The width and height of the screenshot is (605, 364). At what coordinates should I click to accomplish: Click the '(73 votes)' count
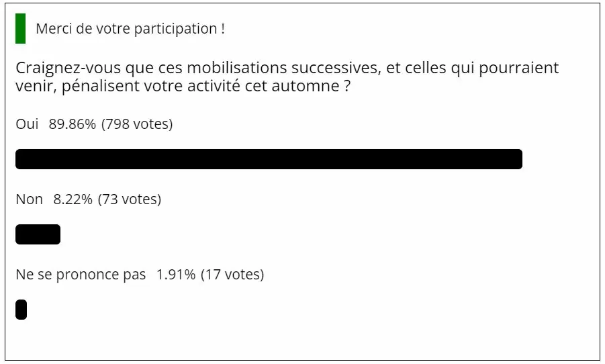(x=130, y=199)
